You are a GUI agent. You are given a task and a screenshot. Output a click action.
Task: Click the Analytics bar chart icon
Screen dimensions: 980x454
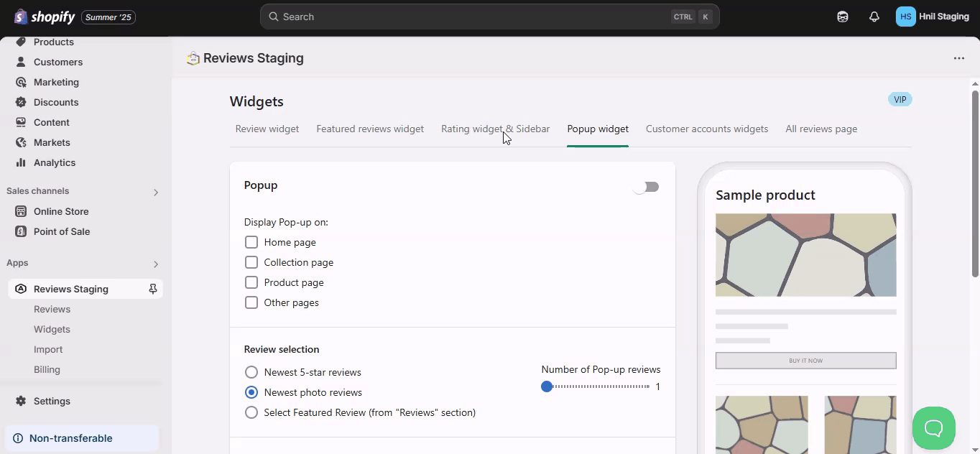[x=21, y=162]
